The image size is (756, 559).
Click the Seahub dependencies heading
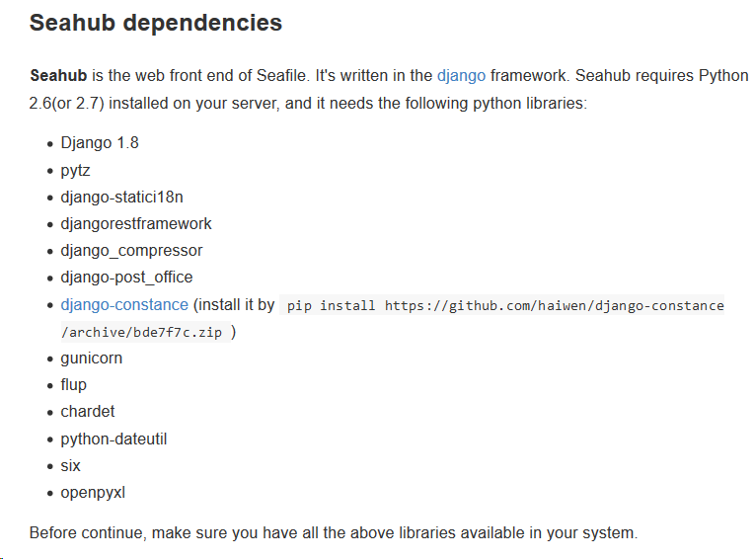click(156, 23)
